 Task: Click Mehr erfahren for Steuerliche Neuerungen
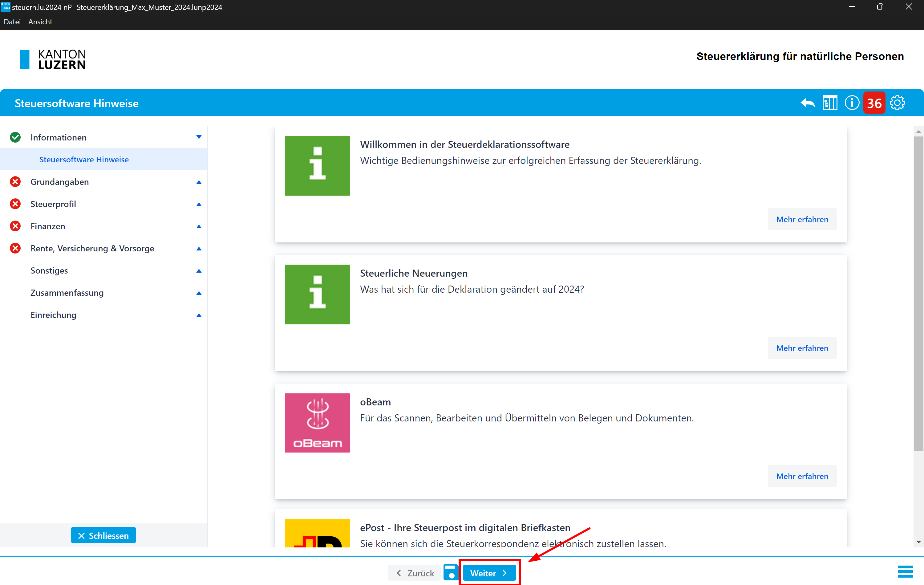(802, 348)
